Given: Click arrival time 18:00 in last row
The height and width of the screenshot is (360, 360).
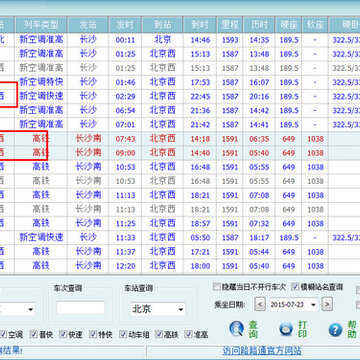Looking at the screenshot, I should click(x=200, y=266).
